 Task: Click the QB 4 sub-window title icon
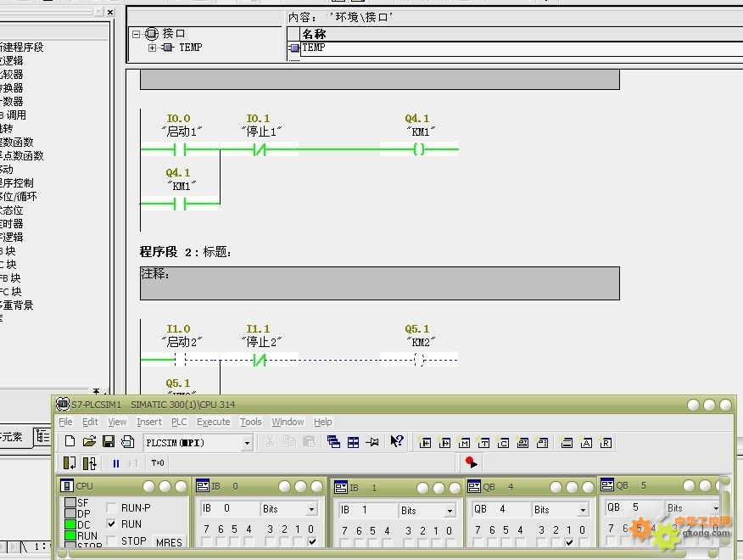tap(474, 486)
